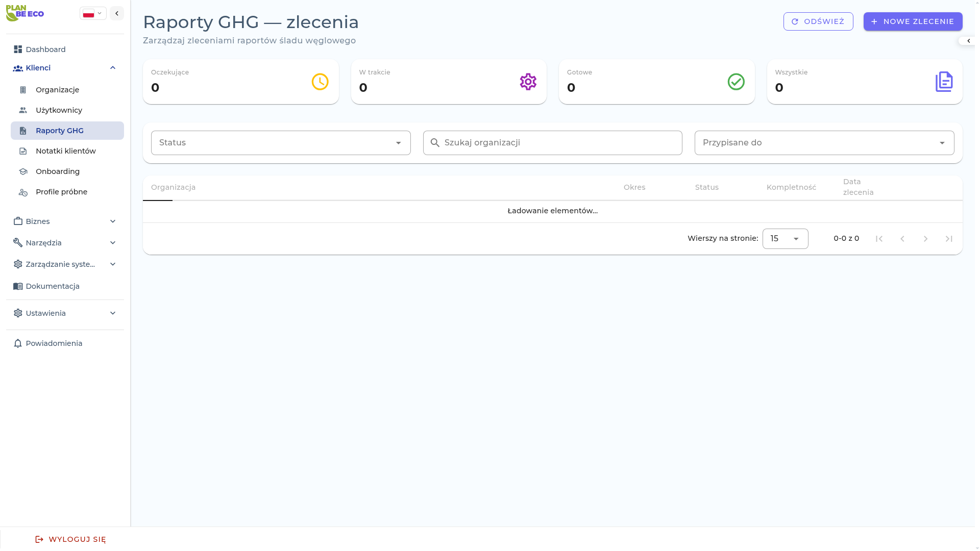
Task: Open the Status filter dropdown
Action: pyautogui.click(x=281, y=143)
